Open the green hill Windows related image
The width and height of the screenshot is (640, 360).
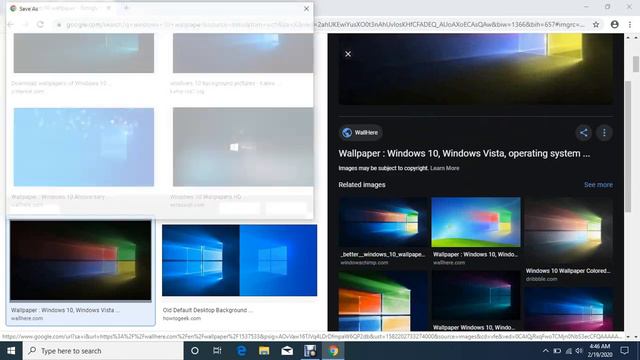point(476,222)
